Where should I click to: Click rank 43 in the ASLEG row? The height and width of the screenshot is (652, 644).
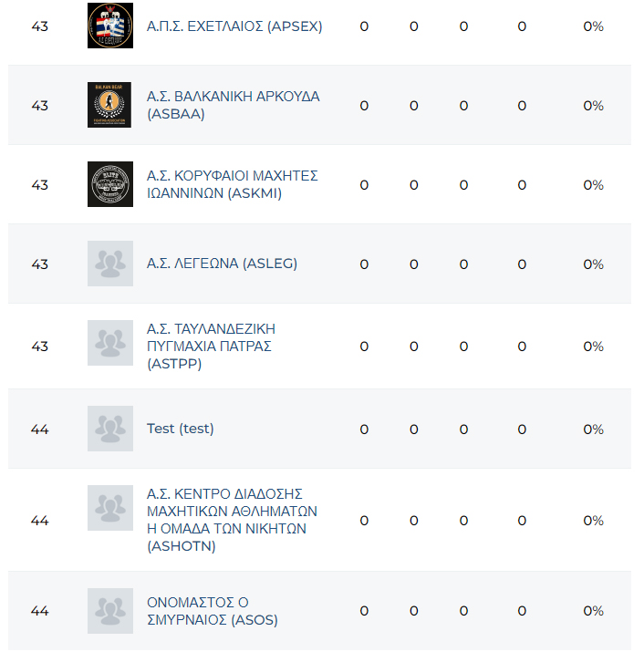point(39,264)
